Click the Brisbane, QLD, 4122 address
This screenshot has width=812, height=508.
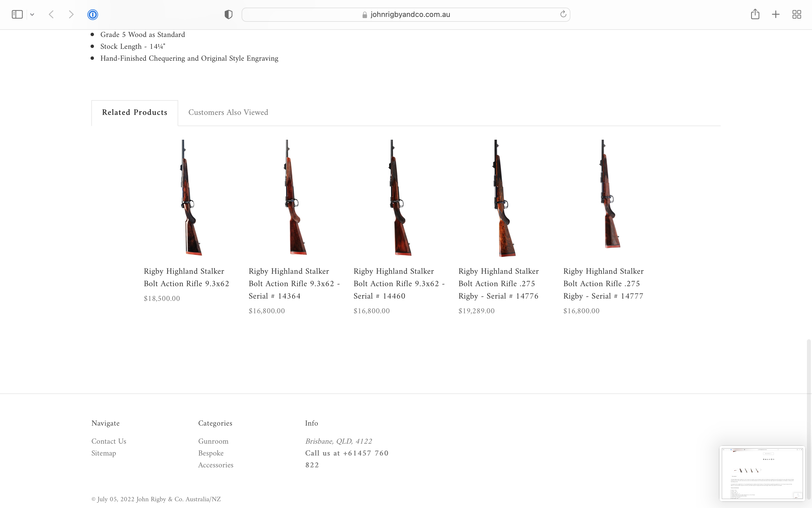(339, 441)
